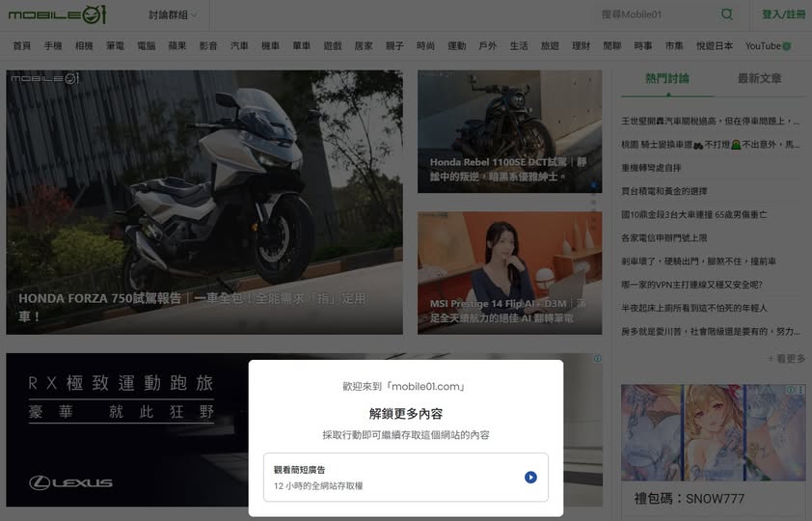Choose the 觀看簡短廣告 unlock option
812x521 pixels.
coord(405,477)
